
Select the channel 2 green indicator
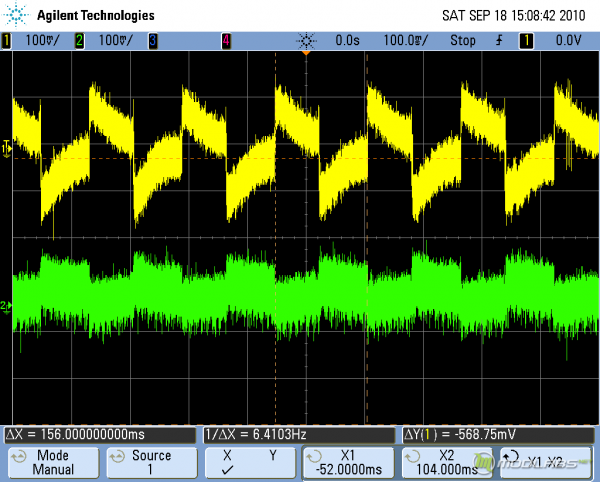[x=79, y=41]
